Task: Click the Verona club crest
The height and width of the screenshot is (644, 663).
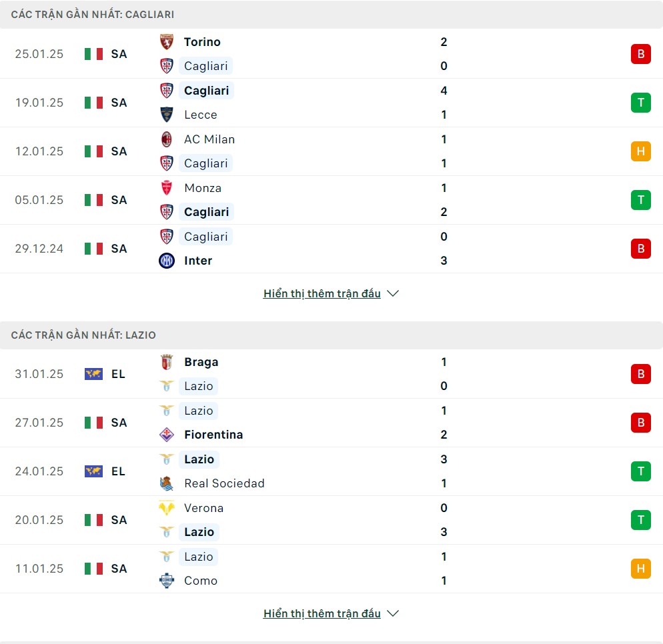Action: (x=167, y=507)
